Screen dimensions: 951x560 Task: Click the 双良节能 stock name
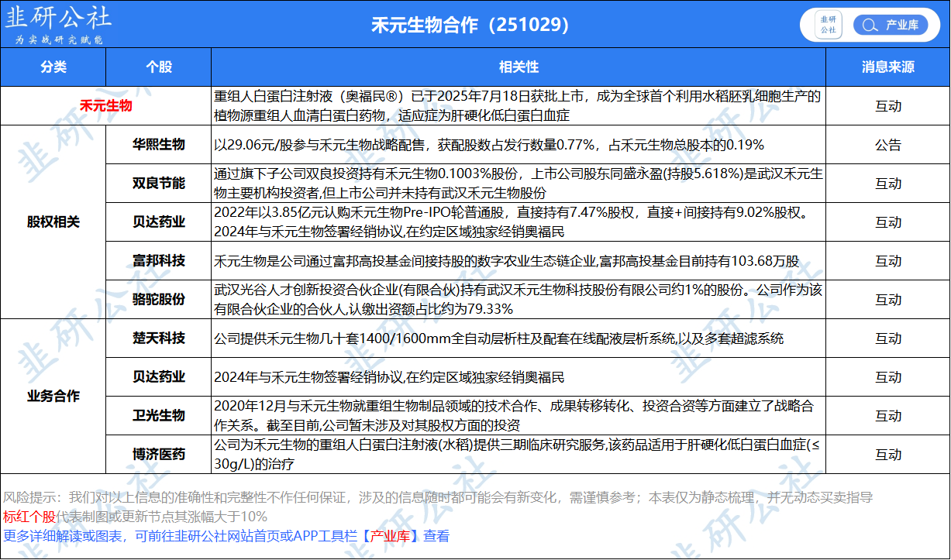point(158,184)
